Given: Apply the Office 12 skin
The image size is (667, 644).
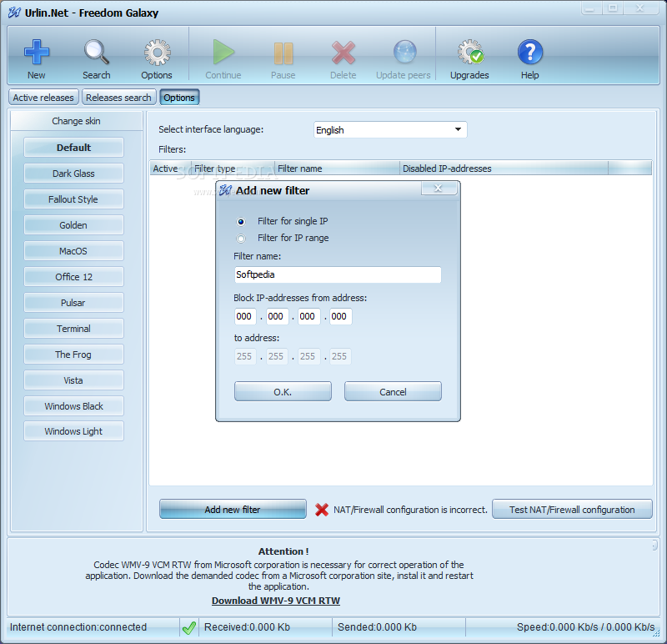Looking at the screenshot, I should coord(73,277).
